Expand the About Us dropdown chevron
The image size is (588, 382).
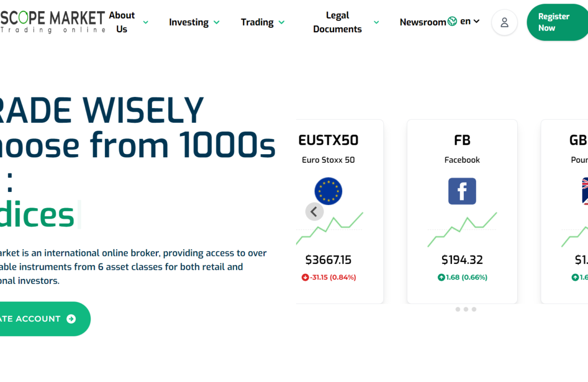pyautogui.click(x=146, y=23)
